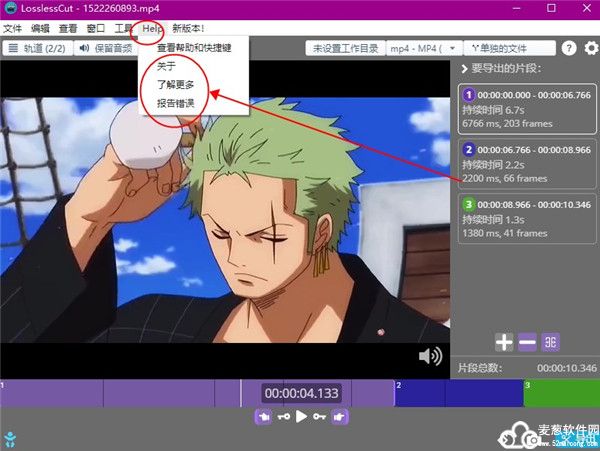This screenshot has height=451, width=600.
Task: Click the plus add segment icon
Action: 504,342
